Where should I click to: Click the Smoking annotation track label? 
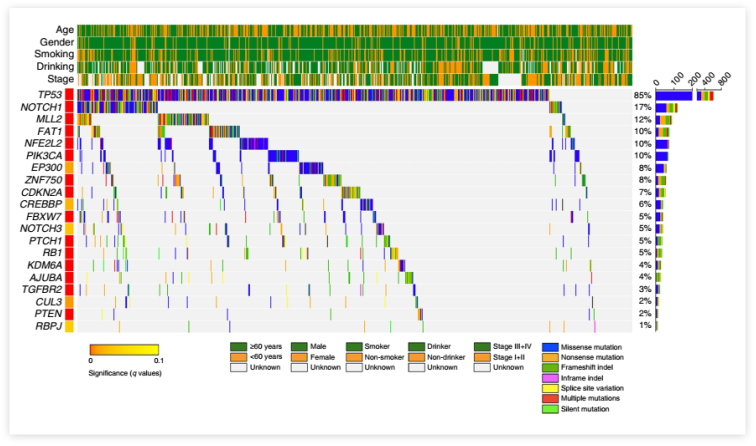(x=50, y=54)
